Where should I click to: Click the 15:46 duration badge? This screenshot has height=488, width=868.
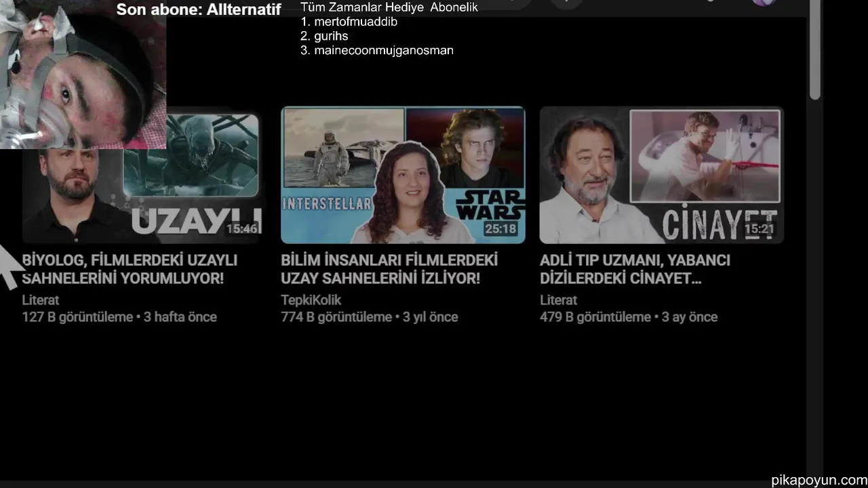pos(242,229)
